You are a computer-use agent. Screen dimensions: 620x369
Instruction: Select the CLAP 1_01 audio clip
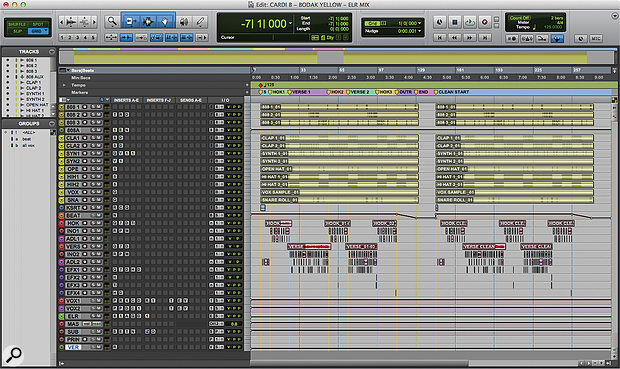coord(339,138)
